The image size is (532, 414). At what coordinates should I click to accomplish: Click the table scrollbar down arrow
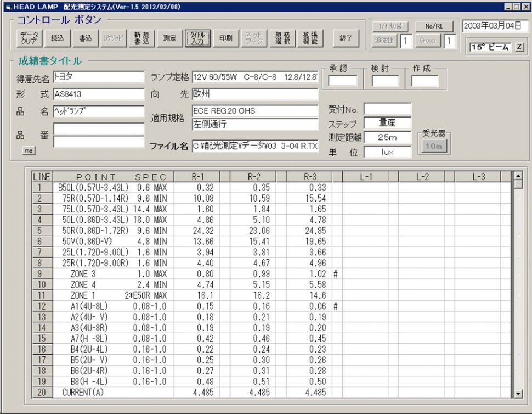(518, 394)
